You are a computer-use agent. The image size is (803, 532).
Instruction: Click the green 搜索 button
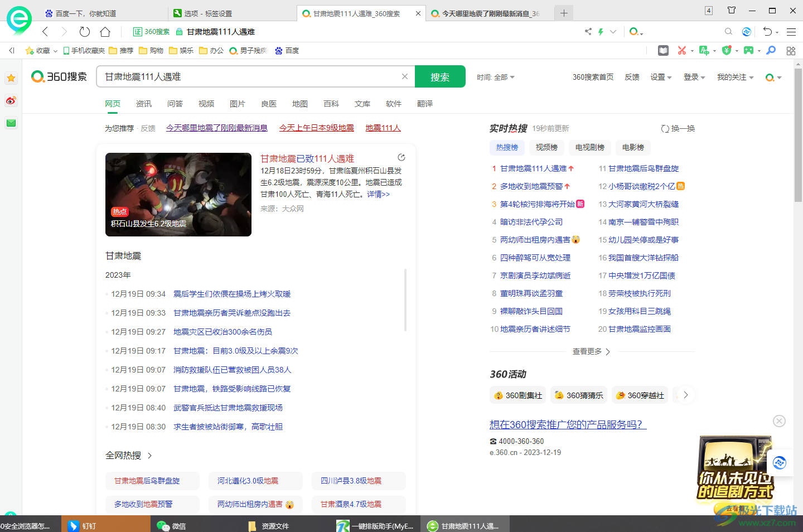pos(440,76)
